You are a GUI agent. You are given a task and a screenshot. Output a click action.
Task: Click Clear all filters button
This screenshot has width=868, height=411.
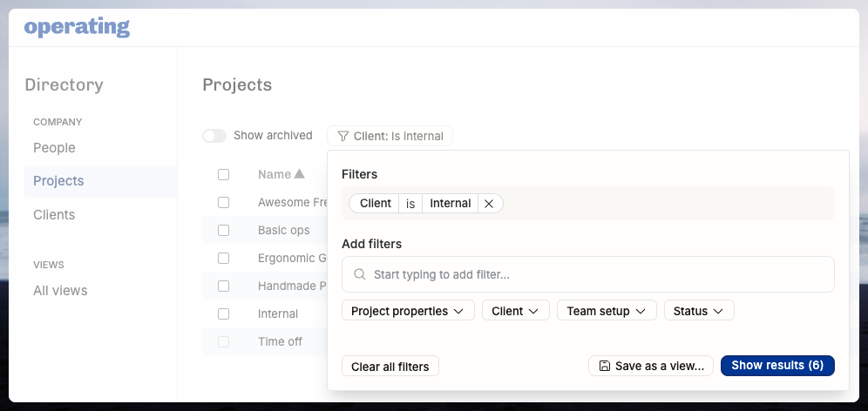(x=390, y=367)
